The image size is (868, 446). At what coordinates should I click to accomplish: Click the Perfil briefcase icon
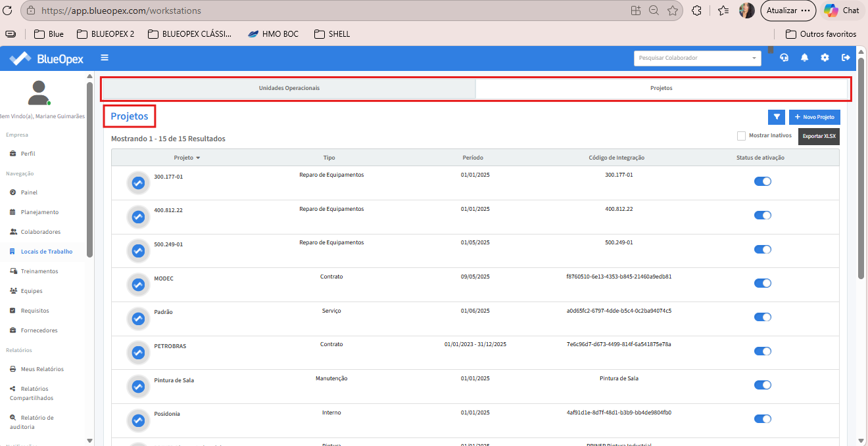(14, 154)
